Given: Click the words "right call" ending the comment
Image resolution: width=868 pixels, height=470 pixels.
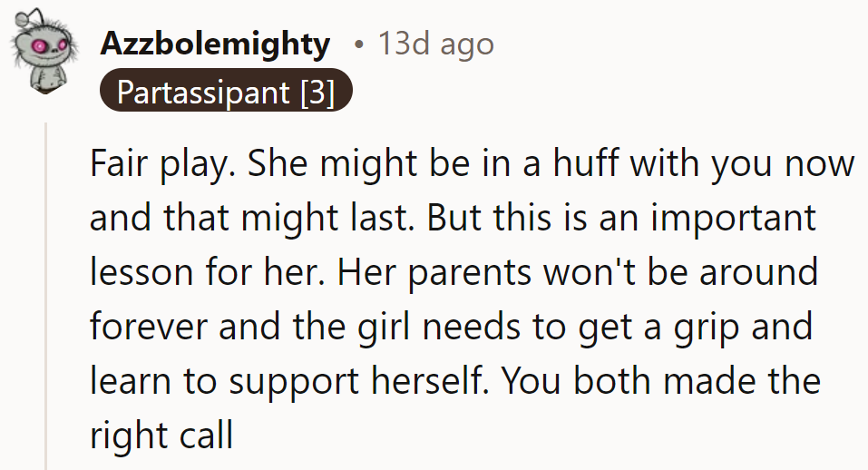Looking at the screenshot, I should click(161, 435).
